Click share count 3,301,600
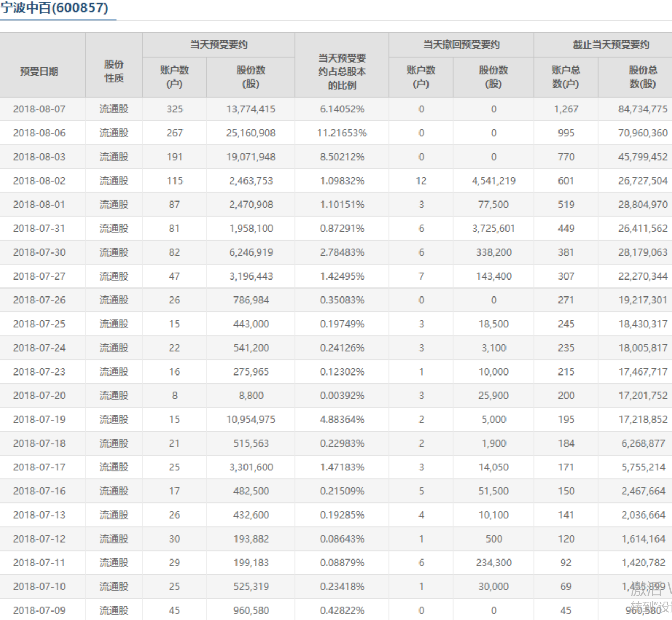The width and height of the screenshot is (672, 620). pos(251,467)
